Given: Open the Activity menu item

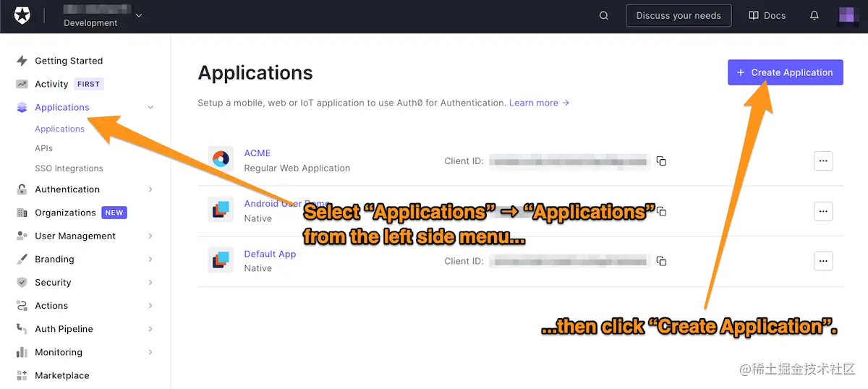Looking at the screenshot, I should click(51, 84).
